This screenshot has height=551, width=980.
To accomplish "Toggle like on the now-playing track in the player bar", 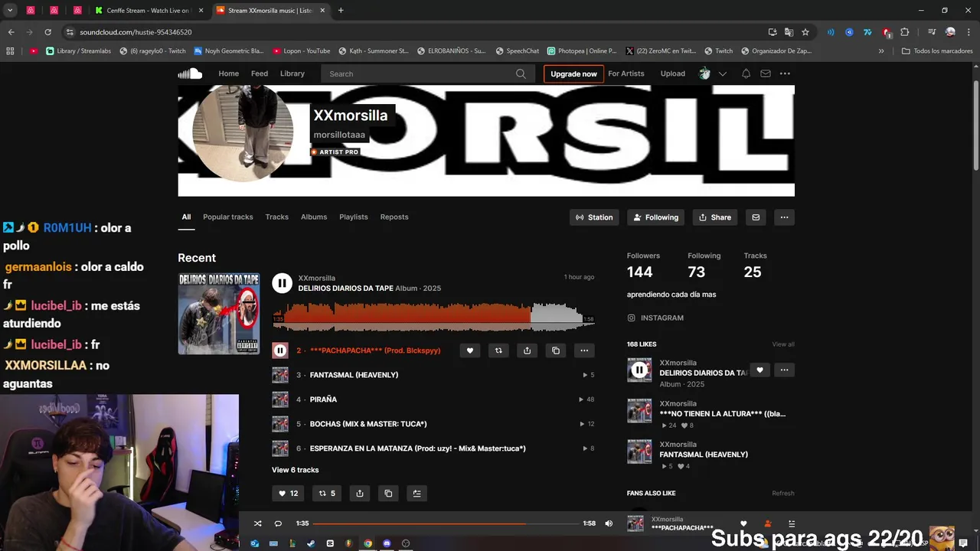I will tap(743, 523).
